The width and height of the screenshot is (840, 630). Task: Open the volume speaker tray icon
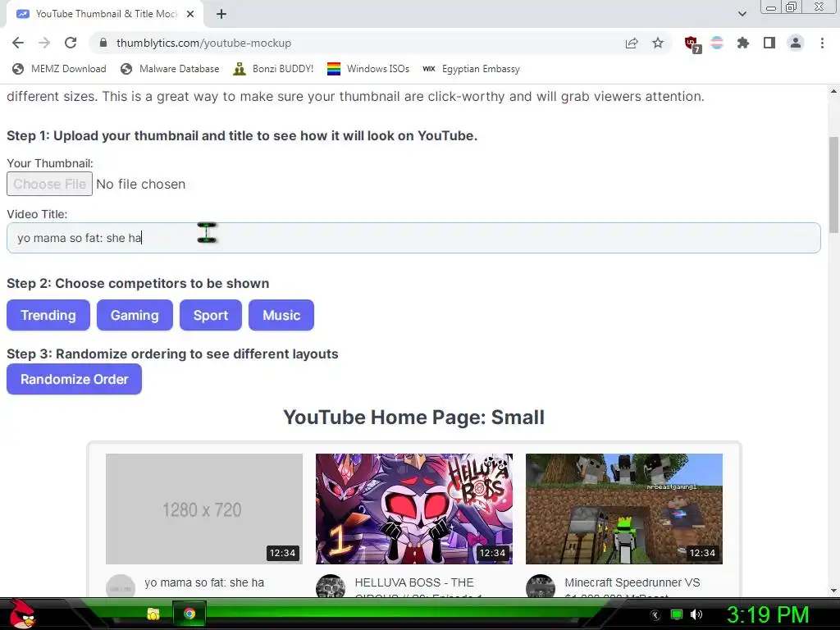pos(696,614)
